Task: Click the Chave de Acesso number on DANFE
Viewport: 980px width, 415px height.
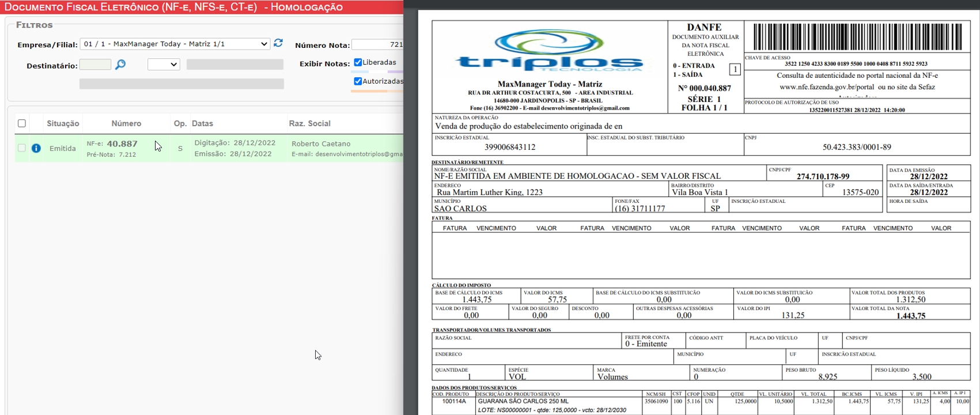Action: click(x=856, y=63)
